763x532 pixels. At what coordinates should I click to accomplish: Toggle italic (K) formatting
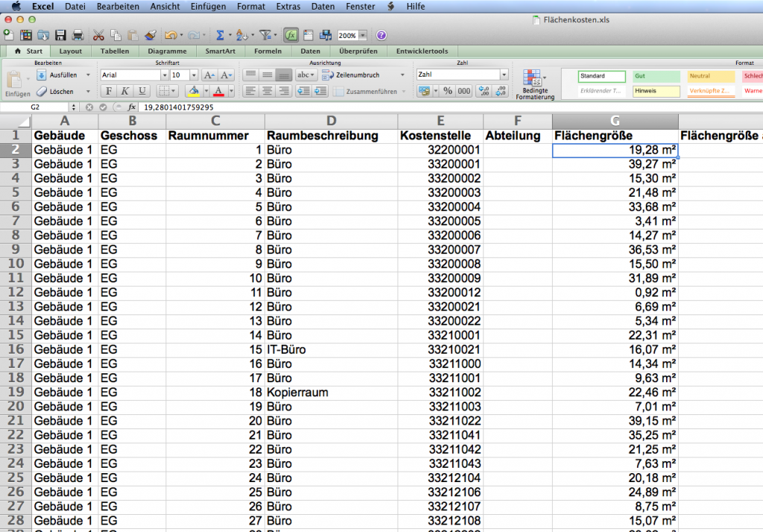pos(124,91)
